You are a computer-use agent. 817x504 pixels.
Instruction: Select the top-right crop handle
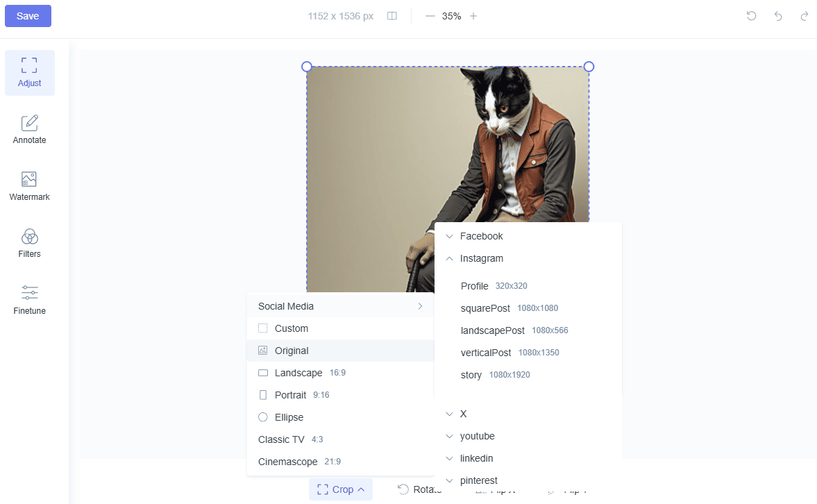tap(589, 67)
